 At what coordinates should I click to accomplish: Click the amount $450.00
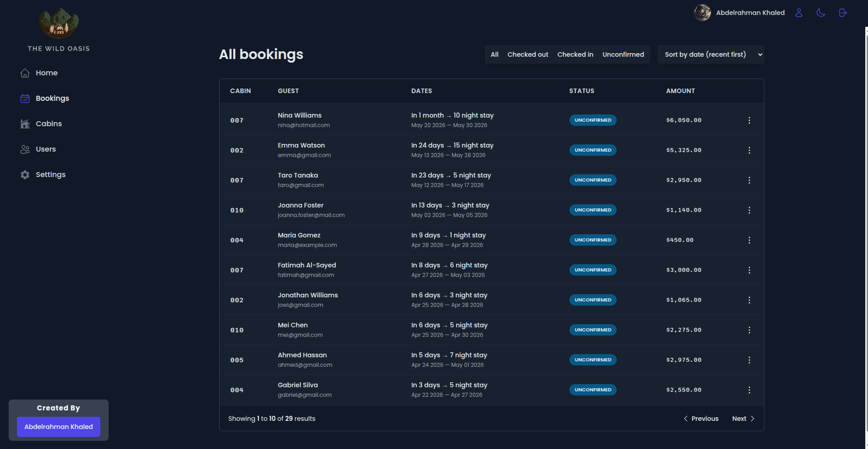680,240
